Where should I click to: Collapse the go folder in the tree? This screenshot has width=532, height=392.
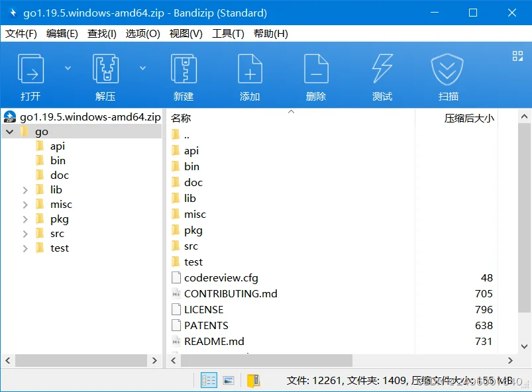click(x=10, y=132)
